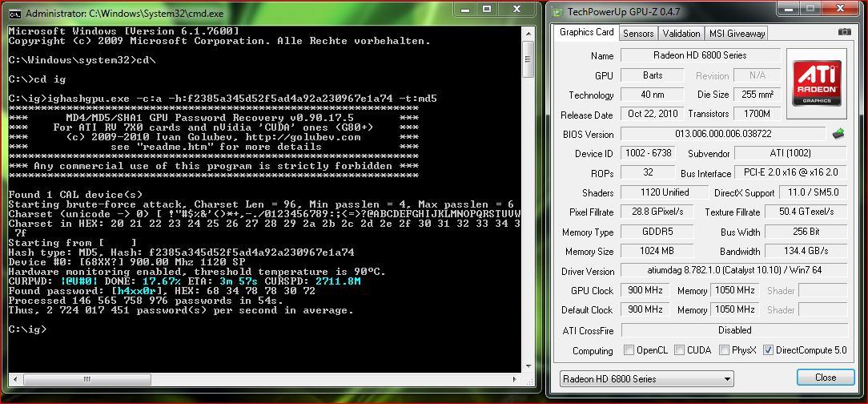Click the ighashgpu.exe command line text
Viewport: 868px width, 404px height.
(223, 99)
